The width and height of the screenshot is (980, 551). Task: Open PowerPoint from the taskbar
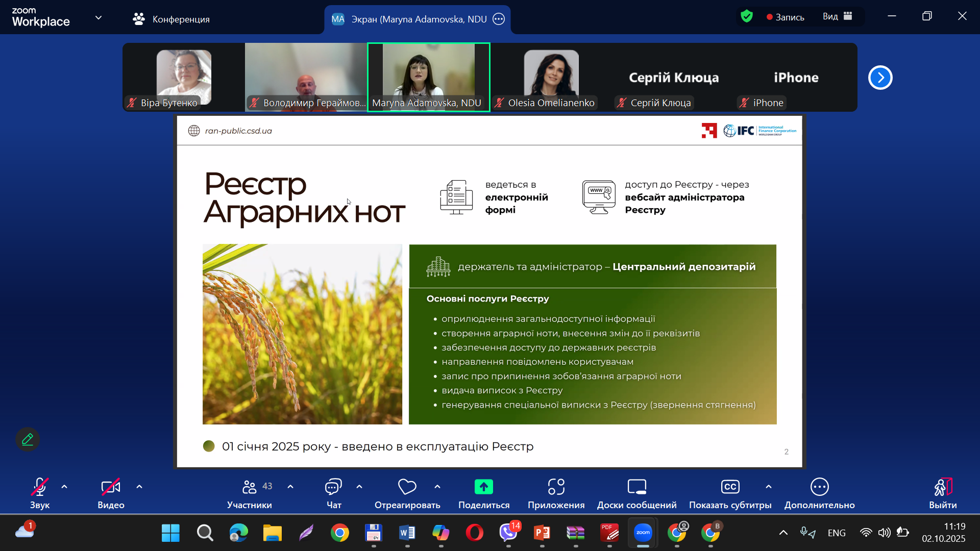tap(542, 533)
